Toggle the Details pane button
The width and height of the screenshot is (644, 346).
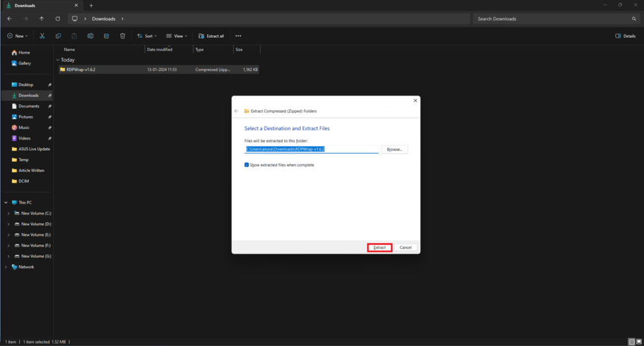tap(625, 36)
